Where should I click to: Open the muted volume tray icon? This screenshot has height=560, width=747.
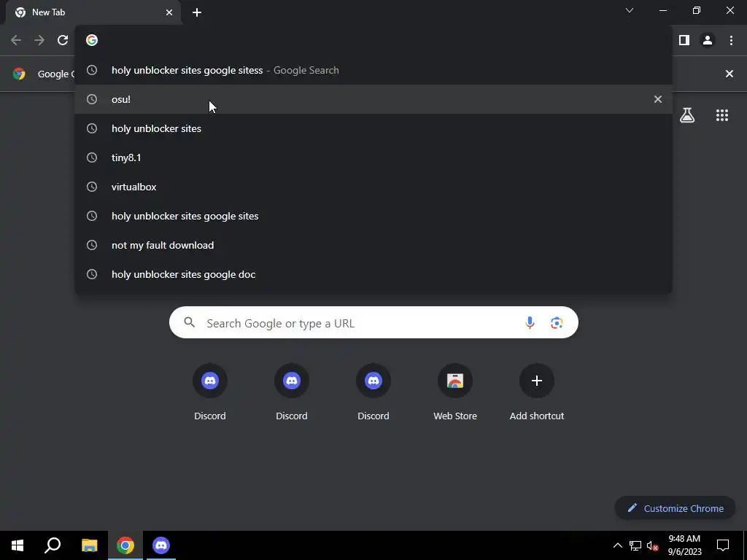[653, 545]
